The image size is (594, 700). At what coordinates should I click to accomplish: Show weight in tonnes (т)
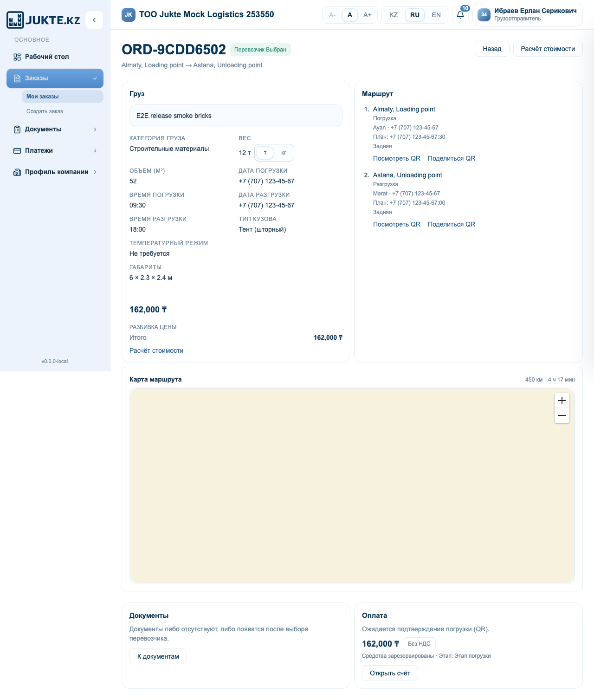point(265,153)
